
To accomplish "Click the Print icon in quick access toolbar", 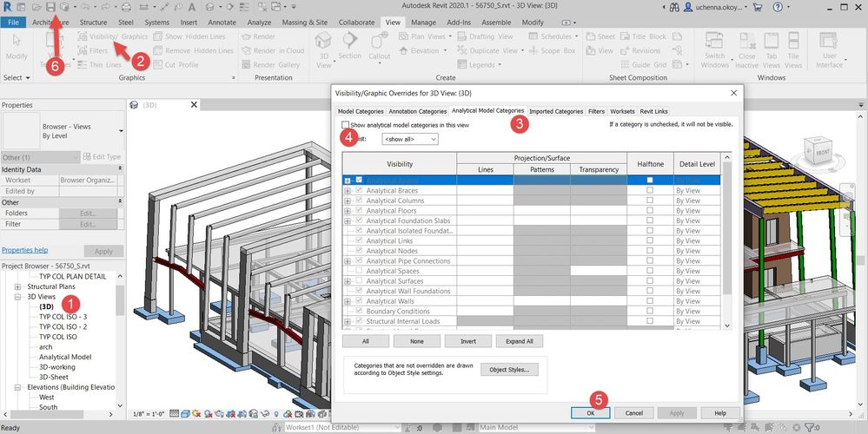I will (126, 7).
